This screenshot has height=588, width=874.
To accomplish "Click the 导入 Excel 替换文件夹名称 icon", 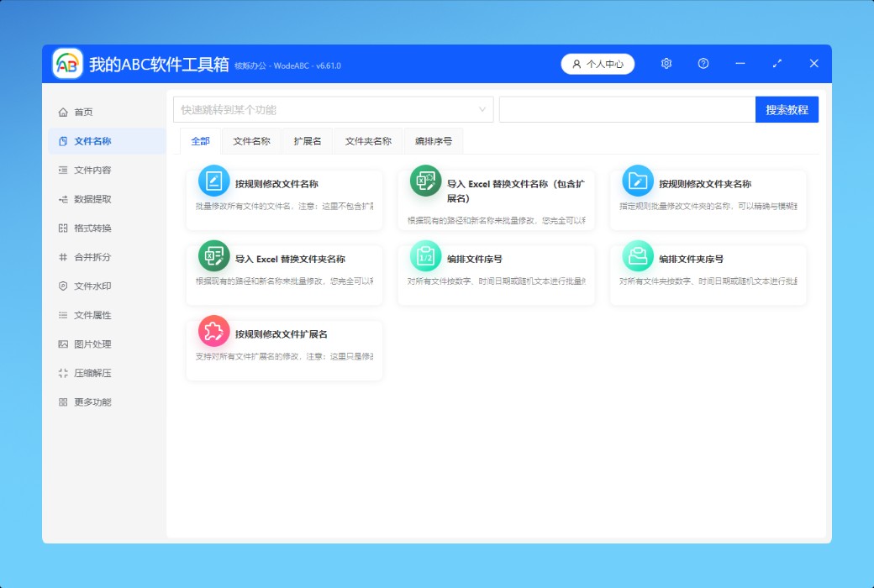I will 213,255.
